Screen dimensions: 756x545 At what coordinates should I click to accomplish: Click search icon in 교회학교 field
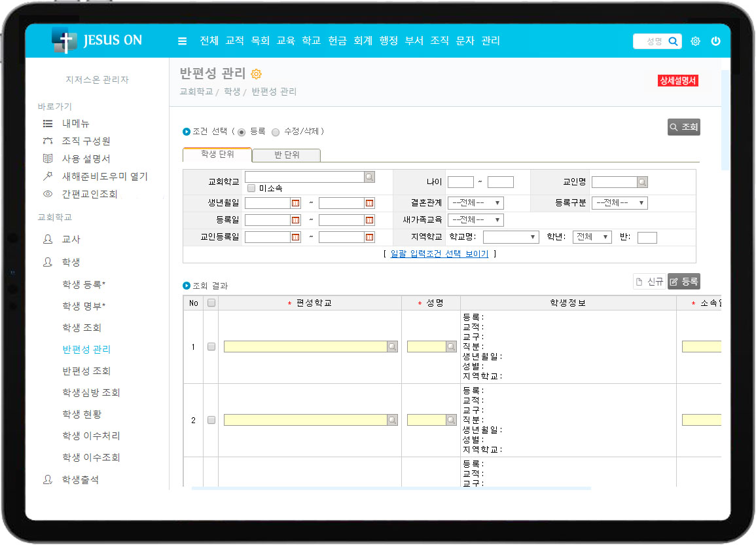tap(369, 177)
